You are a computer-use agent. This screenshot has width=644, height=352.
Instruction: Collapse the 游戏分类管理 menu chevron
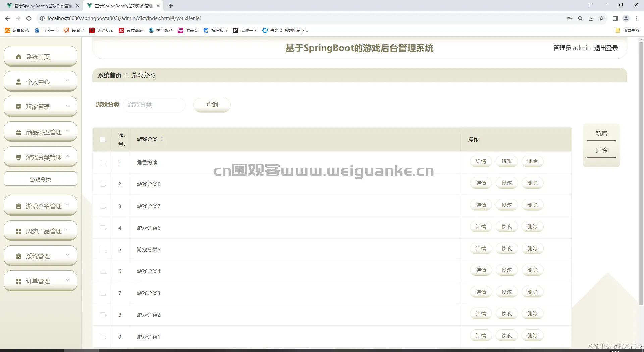(x=67, y=156)
